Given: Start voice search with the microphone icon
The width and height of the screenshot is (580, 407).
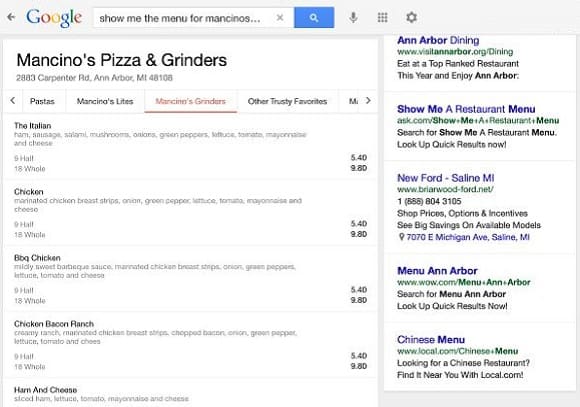Looking at the screenshot, I should [353, 17].
